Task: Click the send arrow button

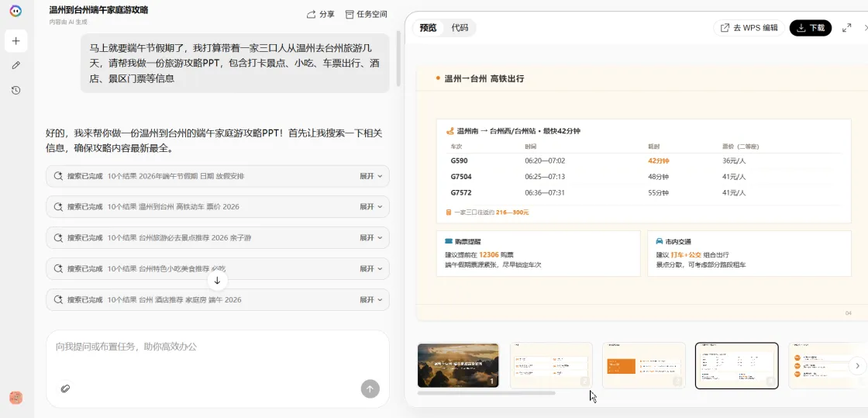Action: click(370, 389)
